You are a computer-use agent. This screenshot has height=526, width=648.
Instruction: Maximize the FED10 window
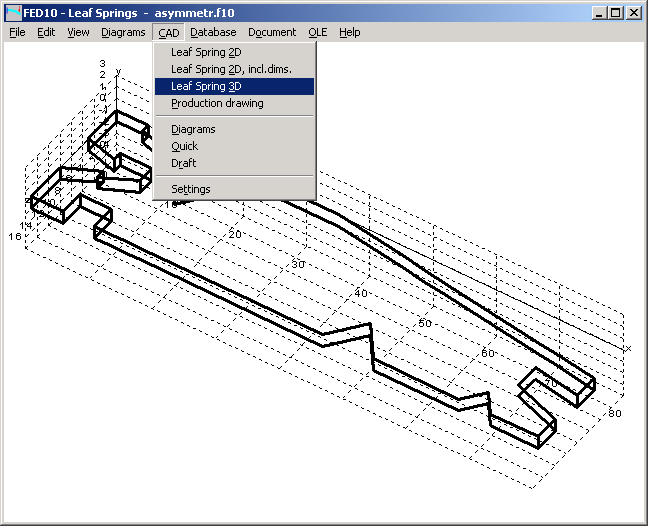pos(615,13)
